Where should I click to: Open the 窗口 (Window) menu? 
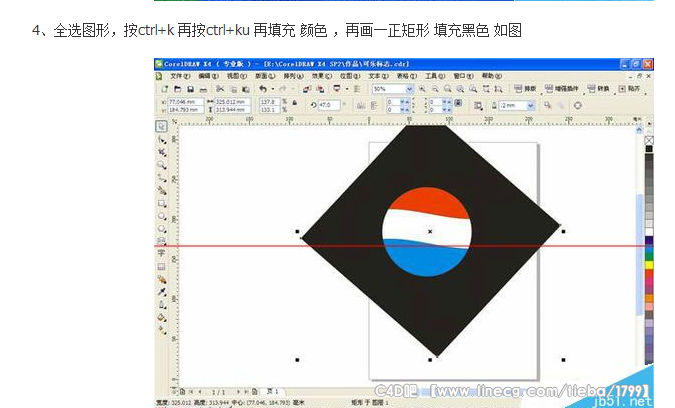pos(463,76)
